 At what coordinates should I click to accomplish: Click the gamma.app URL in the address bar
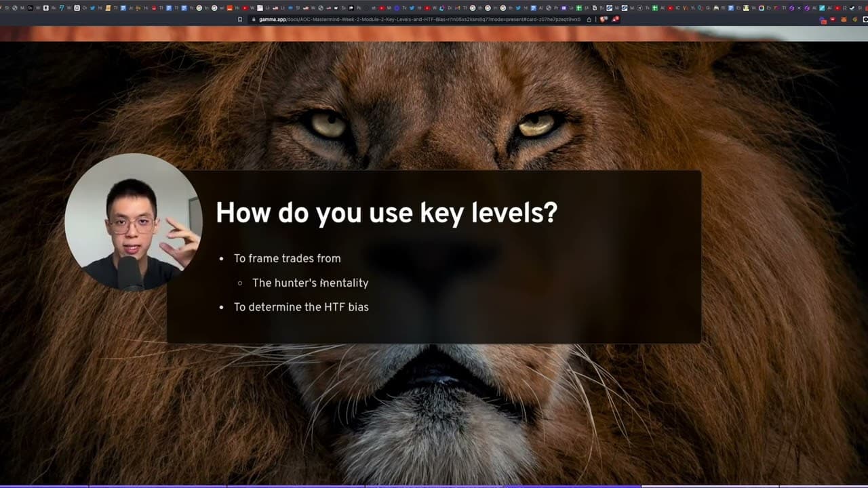tap(420, 19)
